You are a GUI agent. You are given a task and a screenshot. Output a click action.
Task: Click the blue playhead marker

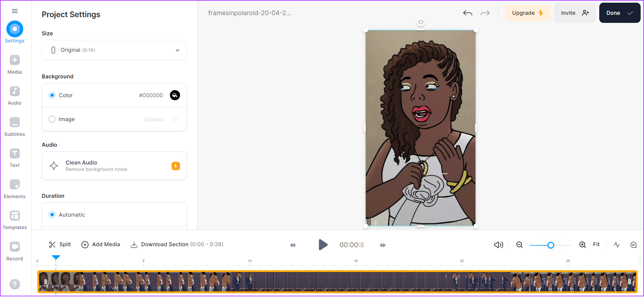click(56, 258)
